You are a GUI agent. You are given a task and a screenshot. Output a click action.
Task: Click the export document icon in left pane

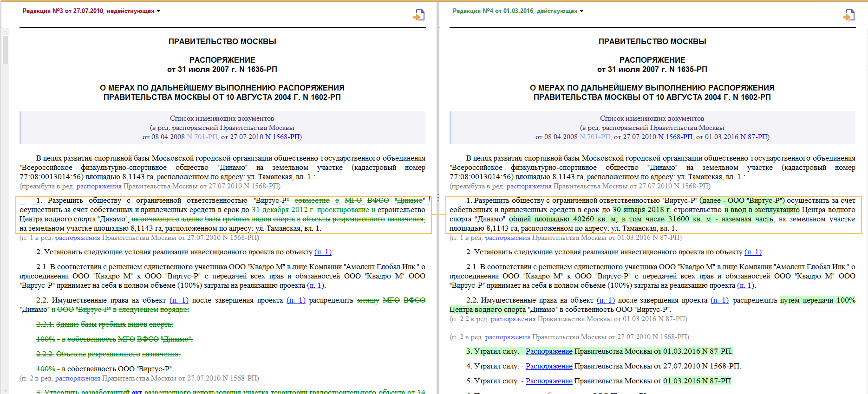419,15
